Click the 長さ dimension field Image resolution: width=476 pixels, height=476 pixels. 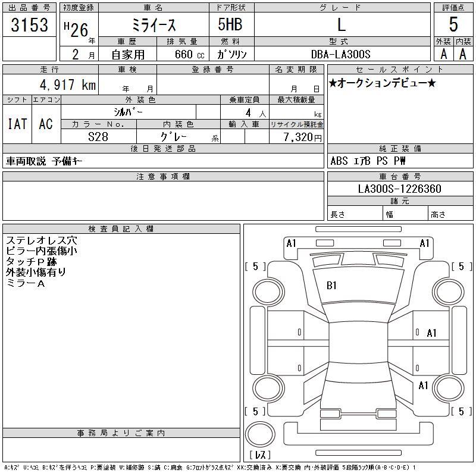355,213
